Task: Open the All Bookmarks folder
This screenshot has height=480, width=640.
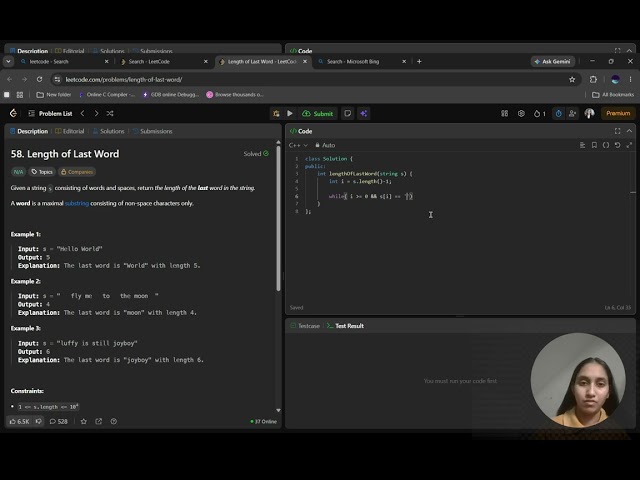Action: [613, 95]
